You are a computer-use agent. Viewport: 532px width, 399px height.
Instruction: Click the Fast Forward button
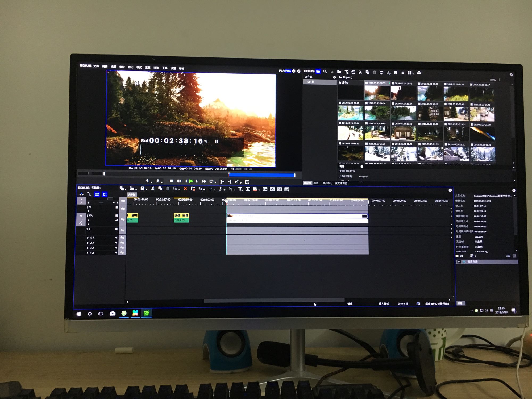click(204, 181)
